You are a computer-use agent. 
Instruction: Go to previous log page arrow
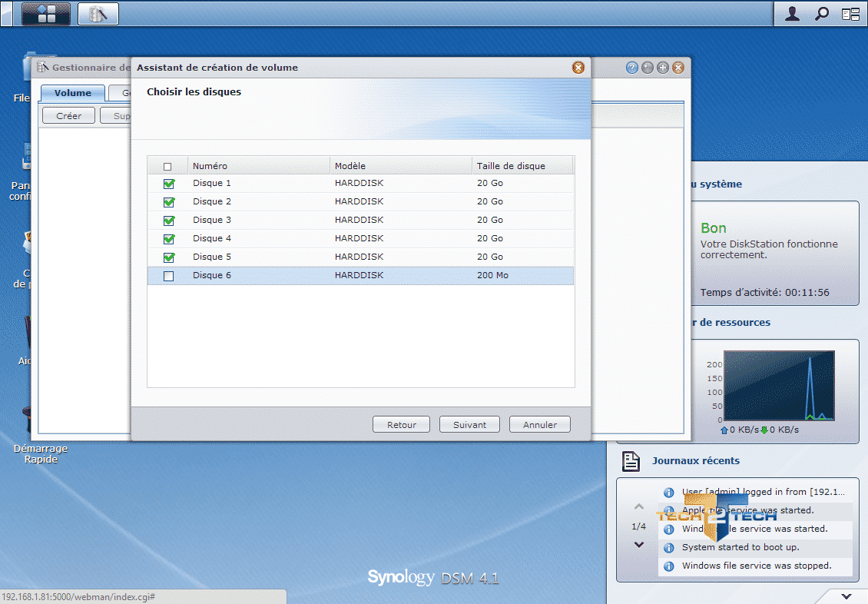click(x=638, y=507)
